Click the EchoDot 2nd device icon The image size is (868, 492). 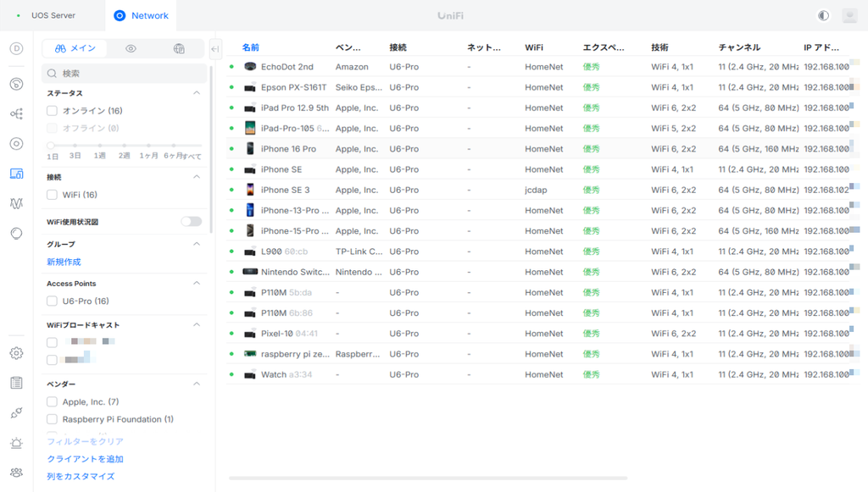250,66
